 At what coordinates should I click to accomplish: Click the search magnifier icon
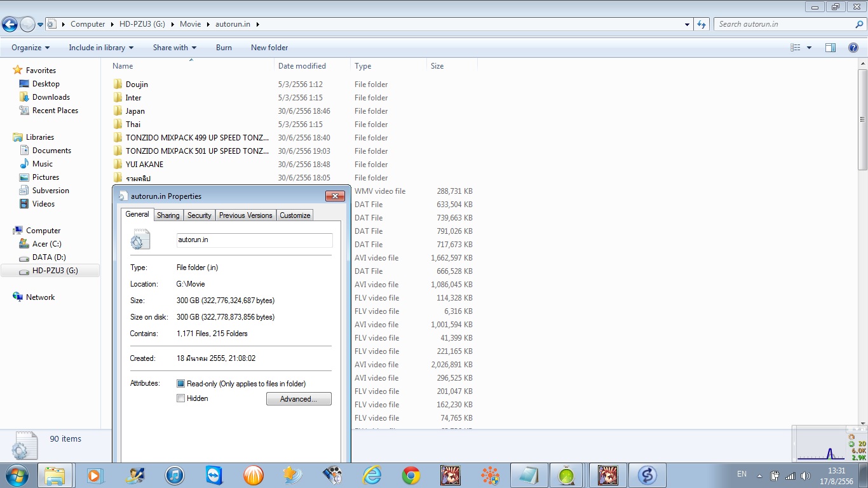pyautogui.click(x=859, y=24)
